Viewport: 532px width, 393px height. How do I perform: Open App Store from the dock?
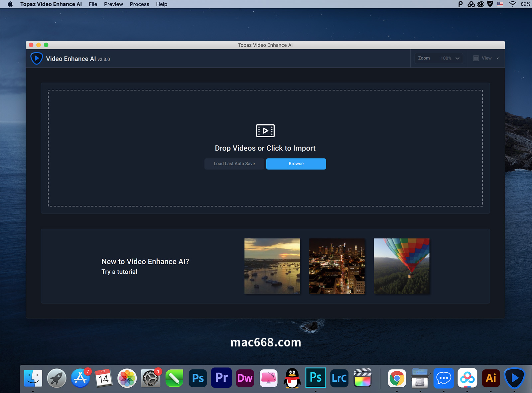tap(80, 378)
